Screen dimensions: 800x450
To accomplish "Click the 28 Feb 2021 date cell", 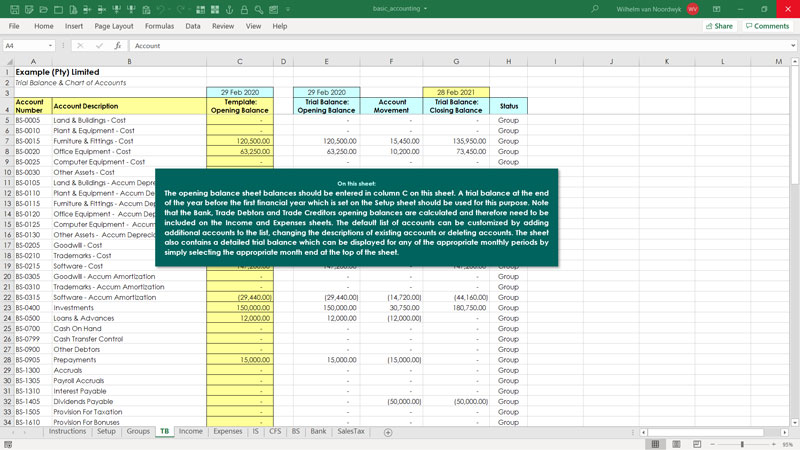I will (x=456, y=92).
